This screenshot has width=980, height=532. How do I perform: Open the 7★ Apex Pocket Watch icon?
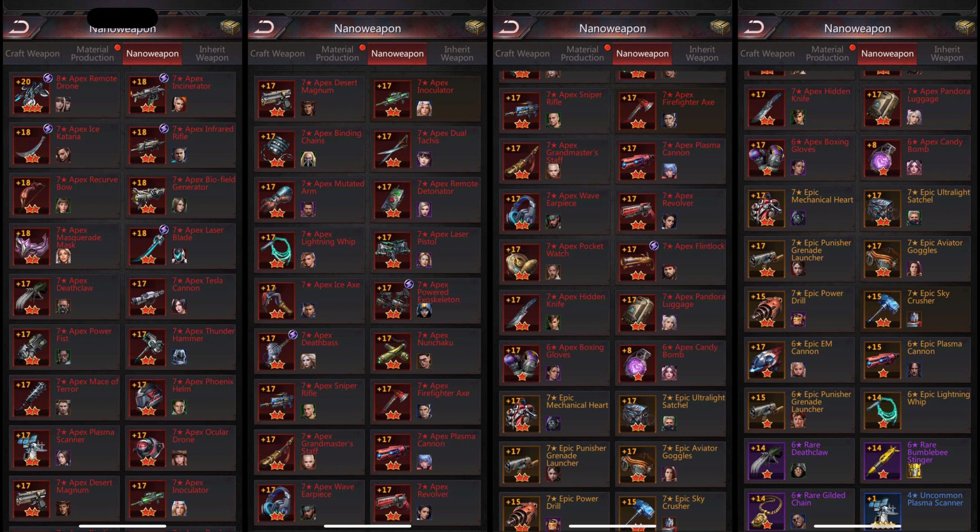click(x=521, y=262)
